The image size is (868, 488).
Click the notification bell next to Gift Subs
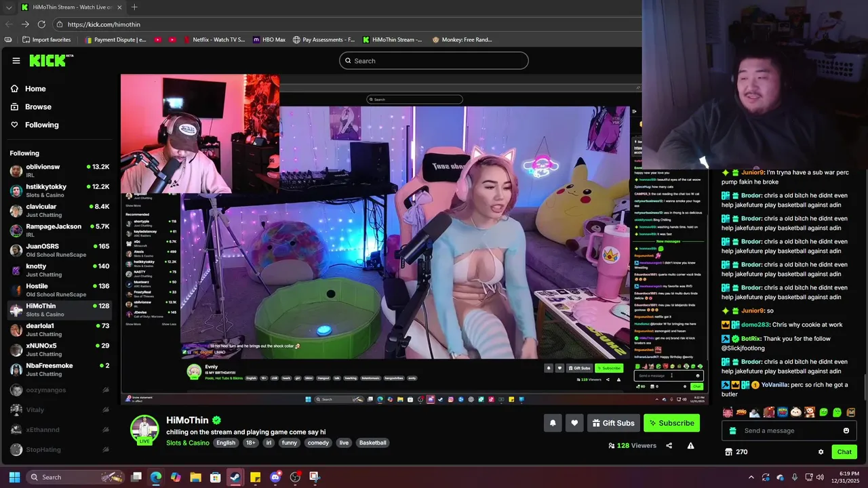point(553,423)
